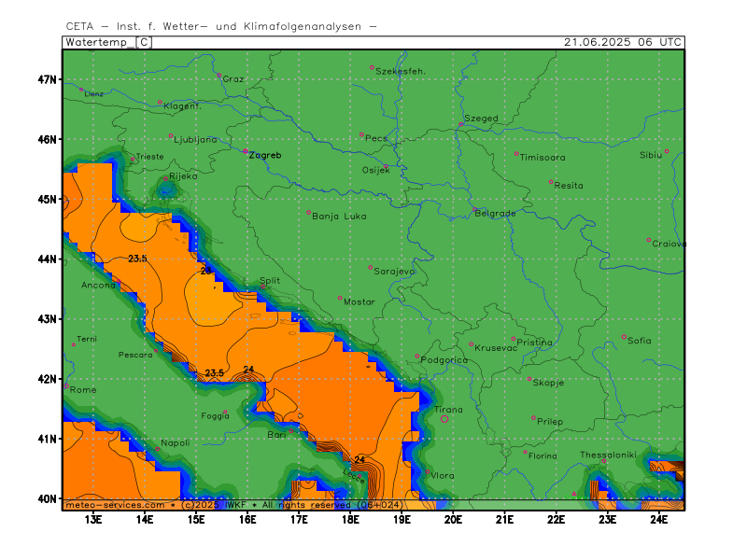Click the Watertemp_[C] title label

(108, 42)
